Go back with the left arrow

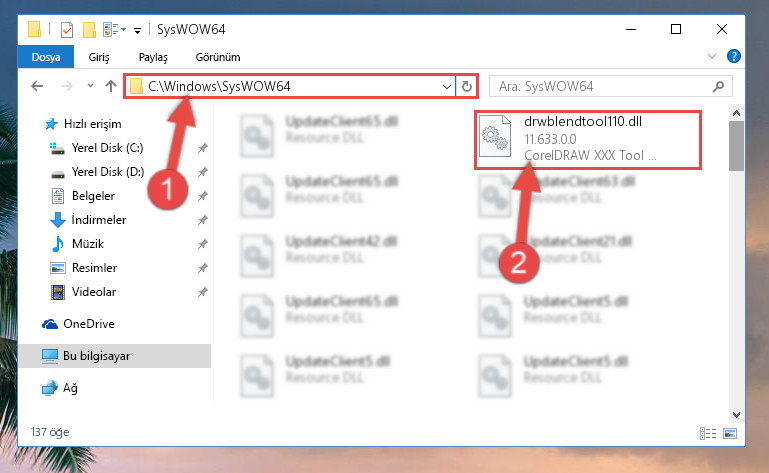37,87
